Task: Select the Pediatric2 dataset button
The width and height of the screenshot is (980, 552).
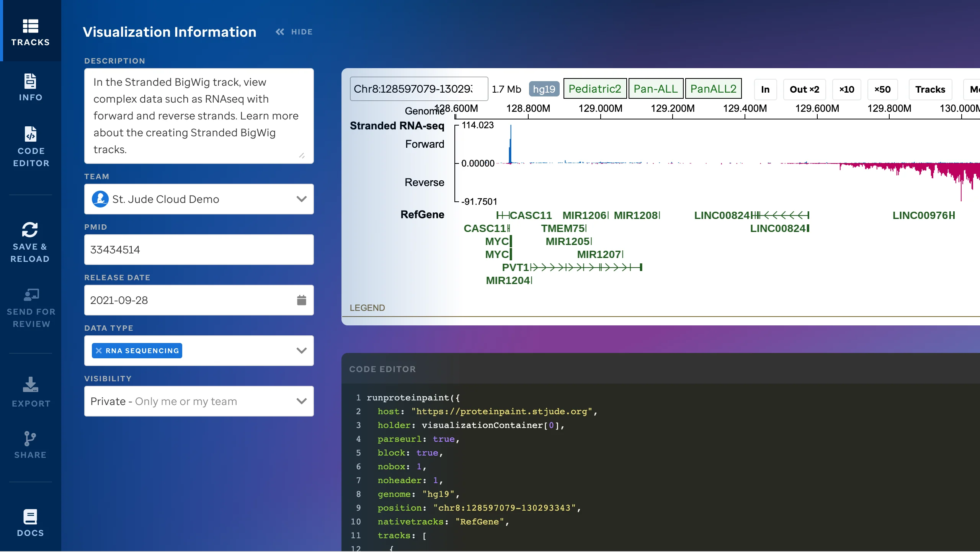Action: [595, 89]
